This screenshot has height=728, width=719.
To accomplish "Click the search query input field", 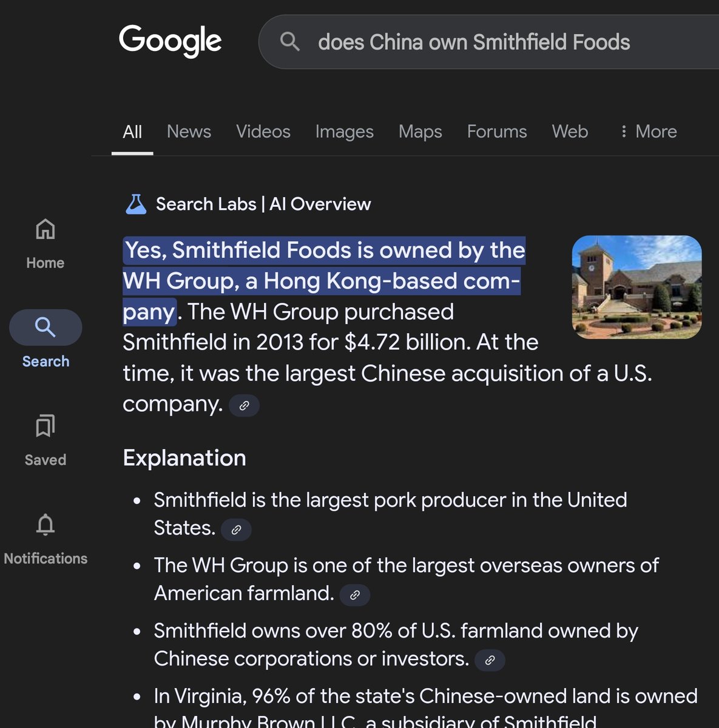I will (x=489, y=42).
